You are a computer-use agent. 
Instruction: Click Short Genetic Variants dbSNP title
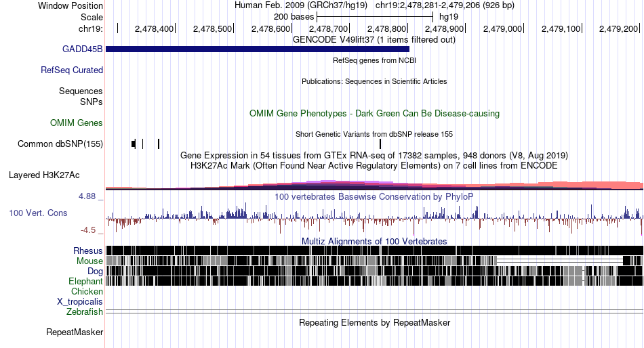pyautogui.click(x=374, y=134)
